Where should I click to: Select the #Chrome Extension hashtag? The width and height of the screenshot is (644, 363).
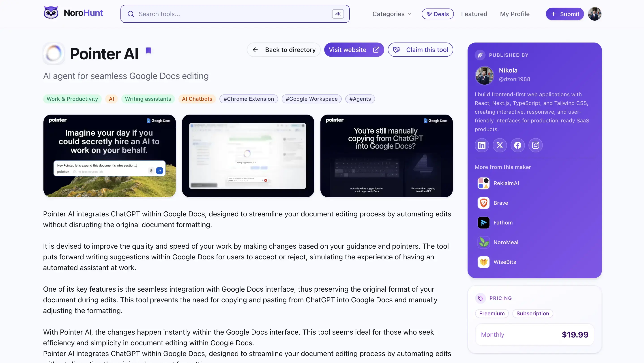click(x=249, y=99)
